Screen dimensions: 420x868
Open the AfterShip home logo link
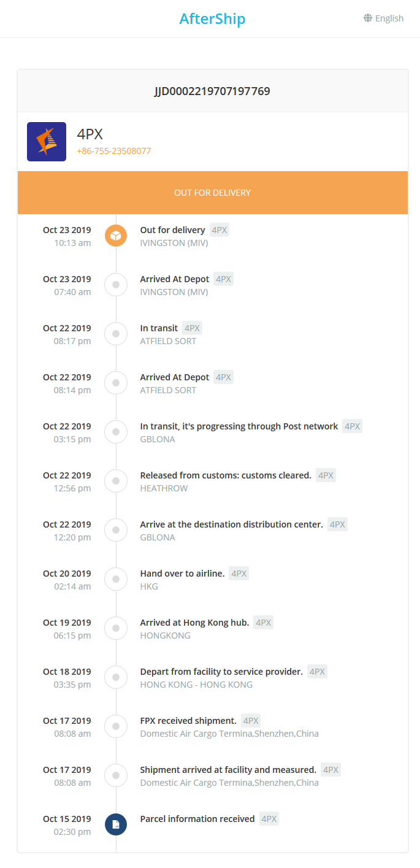pos(212,19)
